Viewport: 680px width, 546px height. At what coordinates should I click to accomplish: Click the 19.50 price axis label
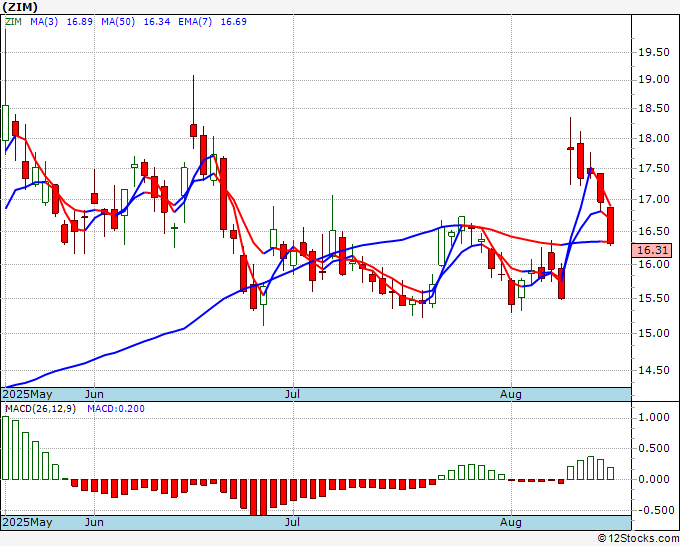pyautogui.click(x=654, y=52)
